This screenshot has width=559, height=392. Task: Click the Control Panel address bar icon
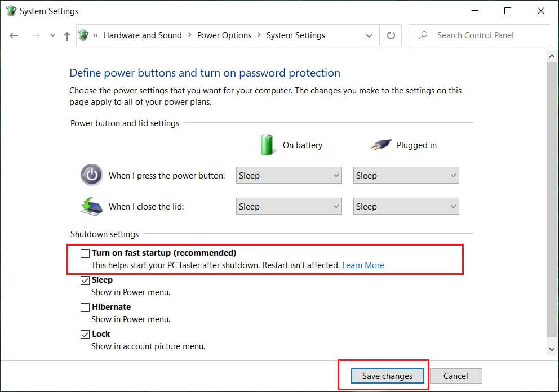[83, 35]
